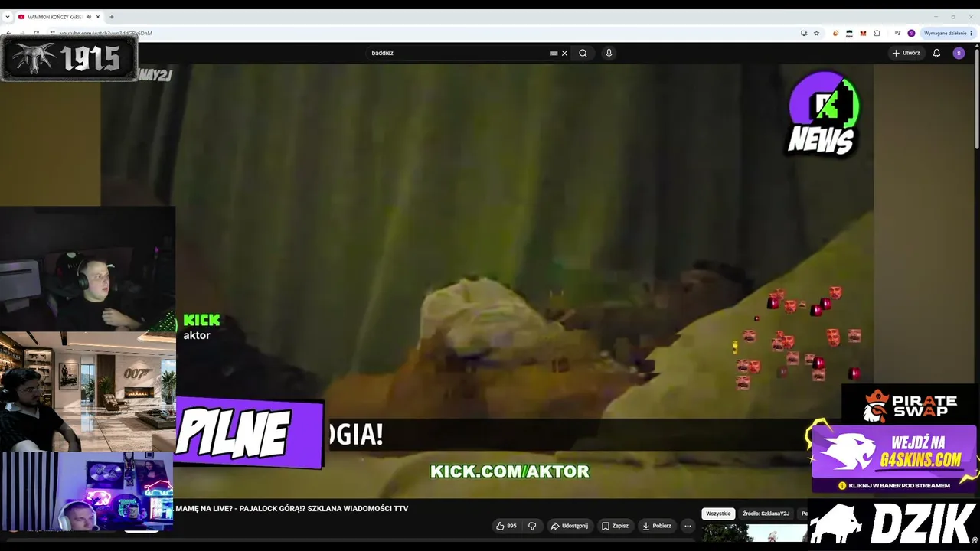Open the extension left of the fox icon
Viewport: 980px width, 551px height.
point(849,33)
